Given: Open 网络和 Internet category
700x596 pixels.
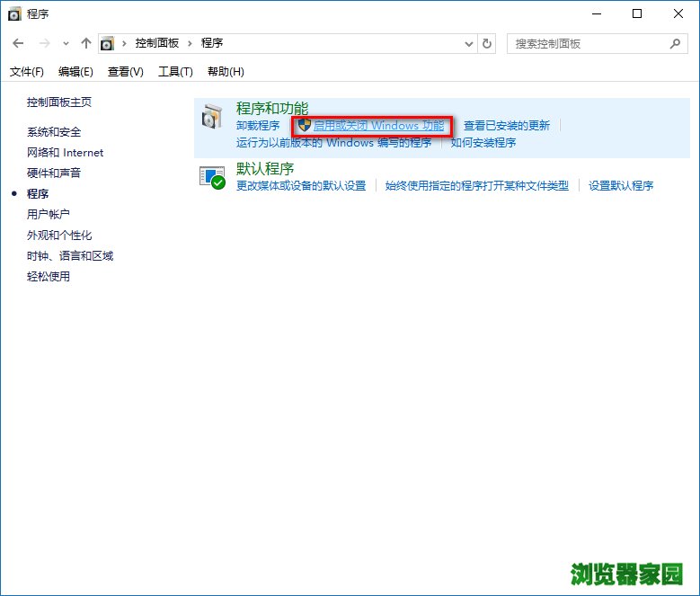Looking at the screenshot, I should tap(66, 153).
